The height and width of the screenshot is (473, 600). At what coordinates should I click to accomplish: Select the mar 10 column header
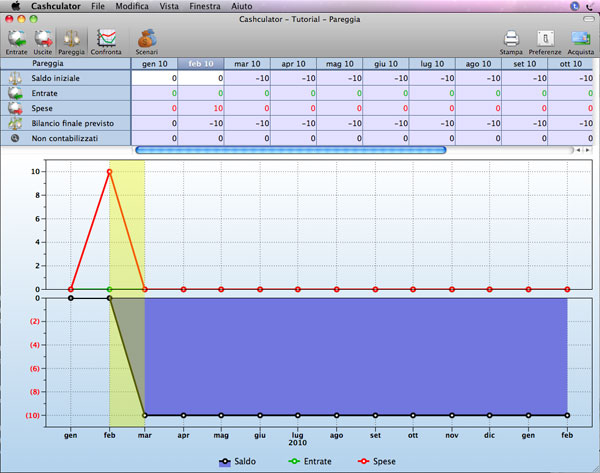click(x=247, y=63)
